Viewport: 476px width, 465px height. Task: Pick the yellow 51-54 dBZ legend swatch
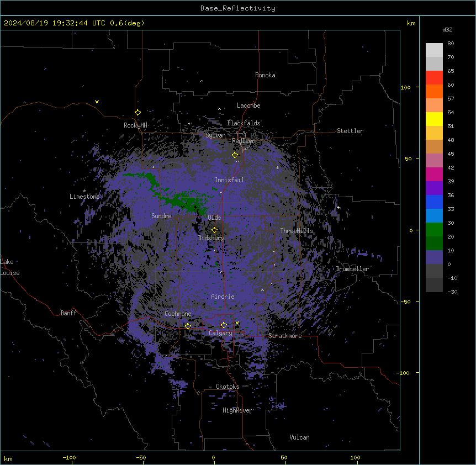click(x=434, y=119)
